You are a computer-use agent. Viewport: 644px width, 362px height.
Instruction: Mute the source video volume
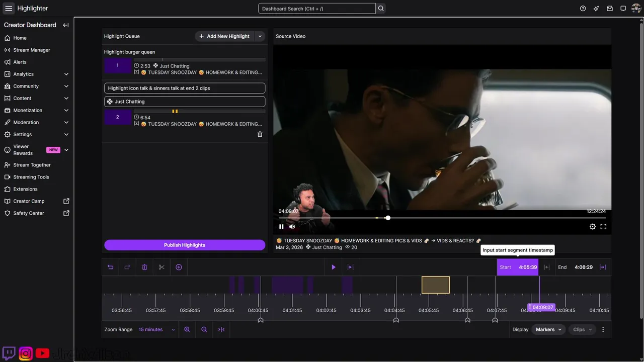coord(292,227)
